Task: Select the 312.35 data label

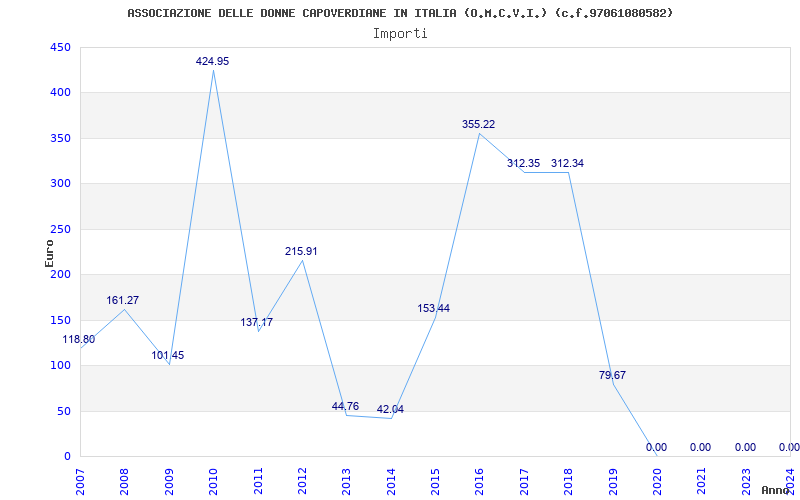Action: pyautogui.click(x=523, y=164)
